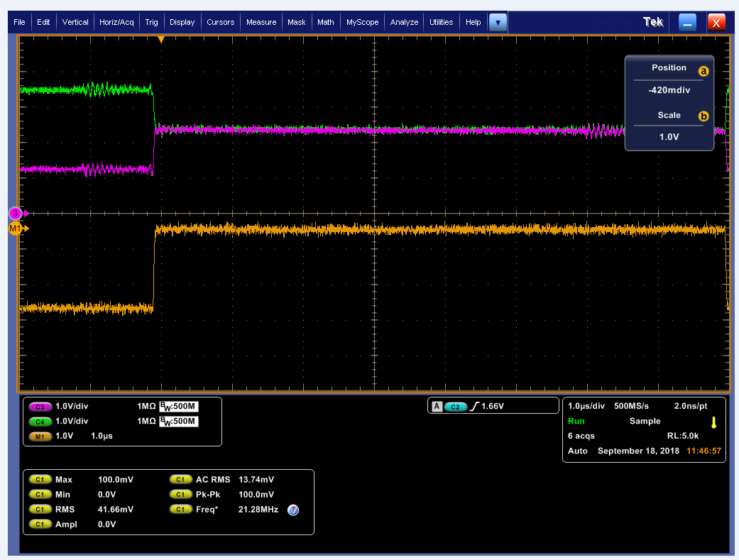Click the Auto trigger mode label
The width and height of the screenshot is (739, 560).
pyautogui.click(x=577, y=451)
